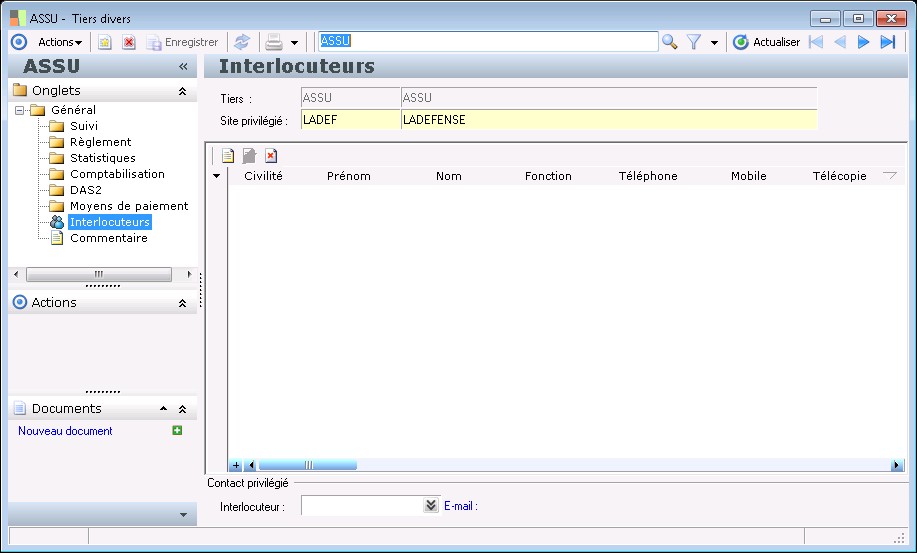Go to previous record arrow

840,42
